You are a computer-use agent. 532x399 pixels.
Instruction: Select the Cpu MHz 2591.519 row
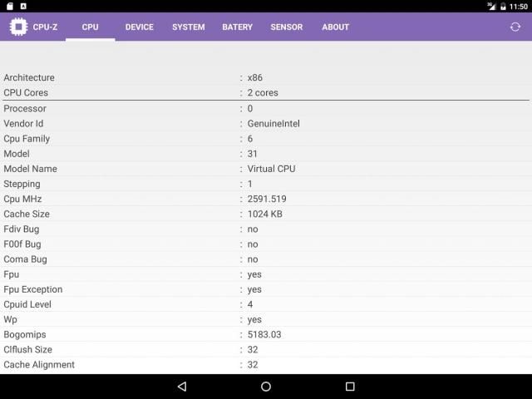[266, 199]
